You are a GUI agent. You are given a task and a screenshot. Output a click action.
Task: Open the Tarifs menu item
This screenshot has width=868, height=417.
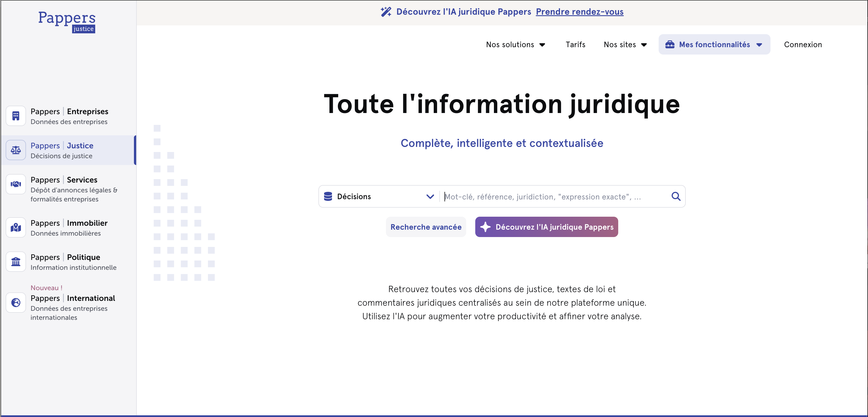coord(575,44)
